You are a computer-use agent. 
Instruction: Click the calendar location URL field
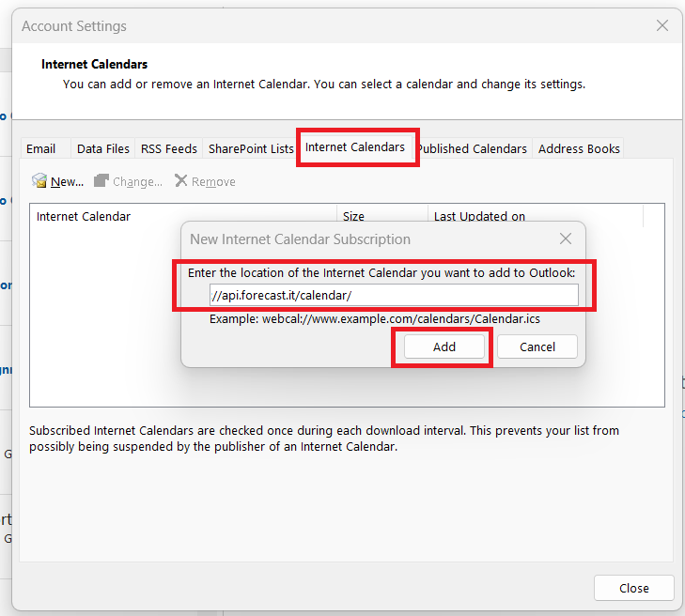pos(394,295)
